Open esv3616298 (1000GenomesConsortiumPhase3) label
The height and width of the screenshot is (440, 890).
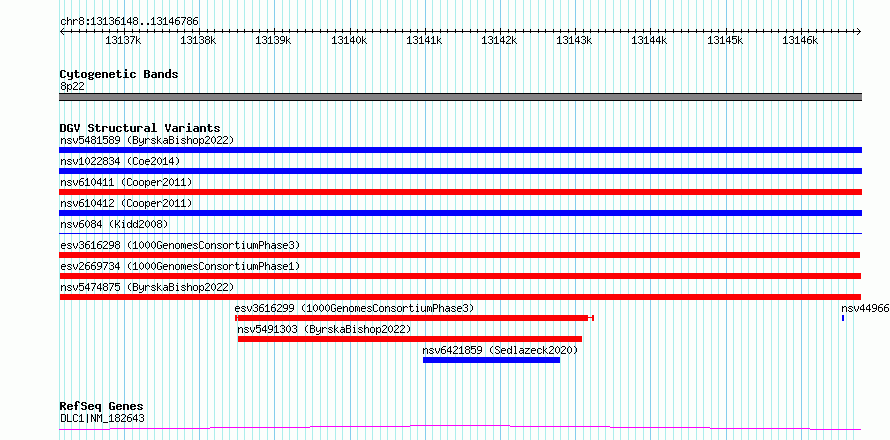coord(180,245)
